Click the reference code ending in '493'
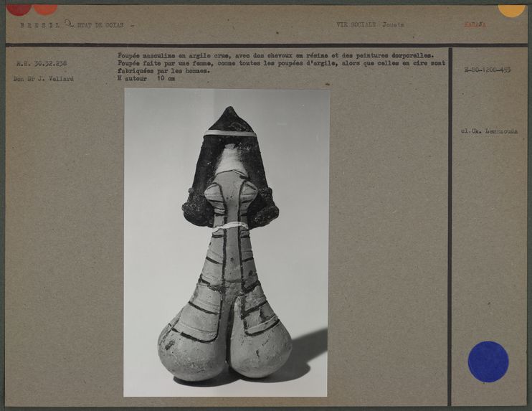This screenshot has height=411, width=532. (487, 70)
